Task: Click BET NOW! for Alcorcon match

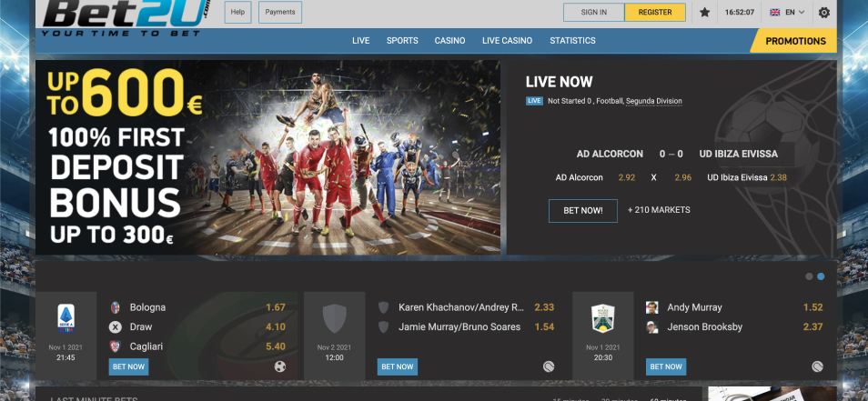Action: [x=583, y=211]
